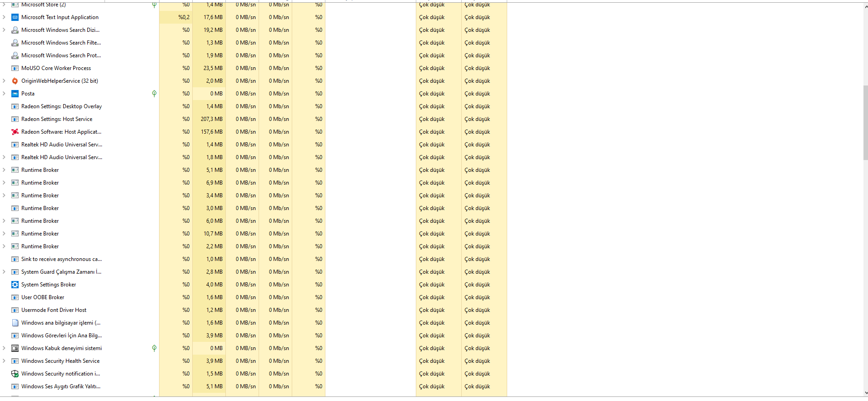
Task: Select the 'Radeon Settings: Host Service' name
Action: 57,119
